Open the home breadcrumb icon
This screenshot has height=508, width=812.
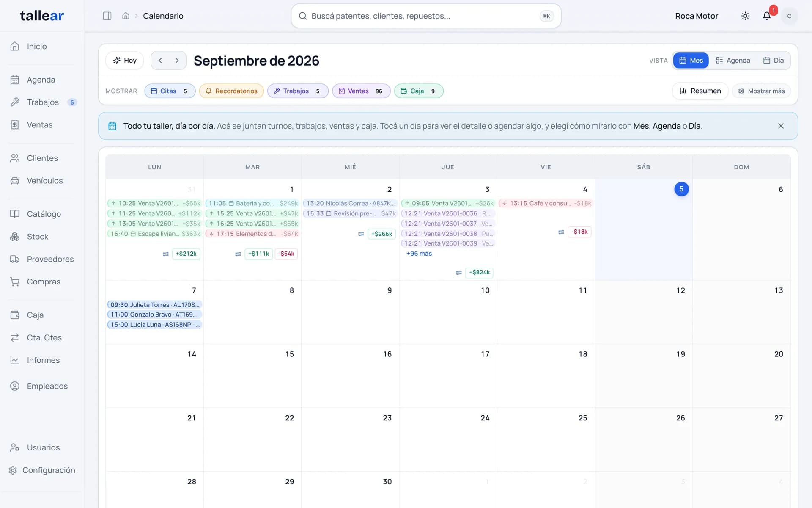click(x=126, y=16)
